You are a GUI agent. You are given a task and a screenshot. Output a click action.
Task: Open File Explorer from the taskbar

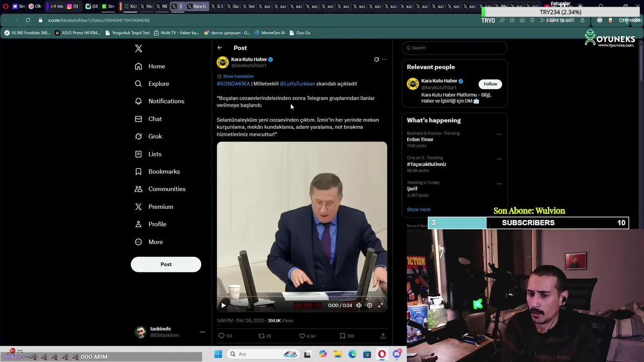tap(338, 354)
